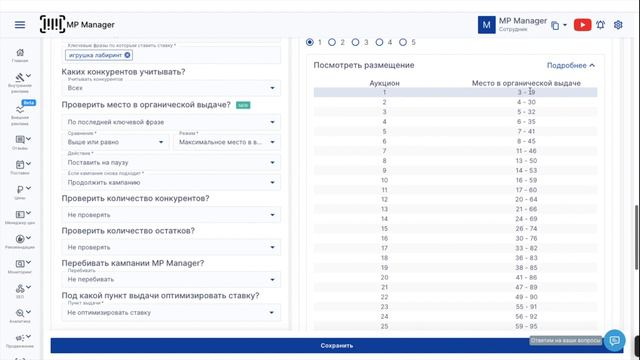The height and width of the screenshot is (360, 640).
Task: Click the copy documents icon in header
Action: (555, 25)
